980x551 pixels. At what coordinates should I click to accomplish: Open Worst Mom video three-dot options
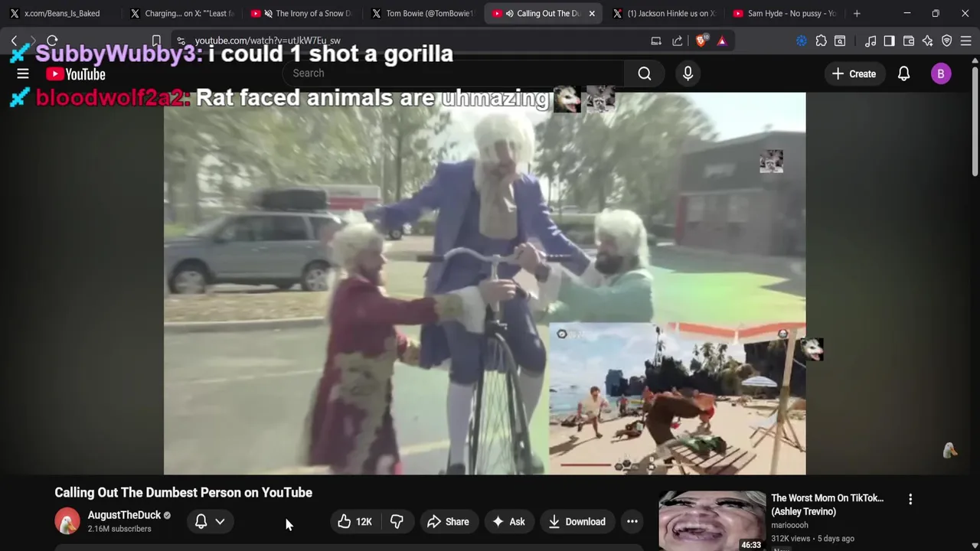tap(910, 499)
